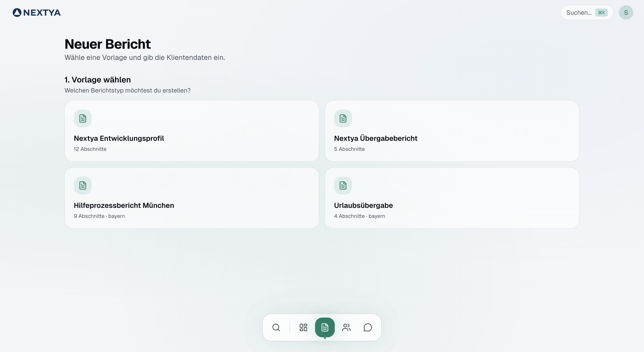Select the Nextya Entwicklungsprofil template title

point(119,138)
